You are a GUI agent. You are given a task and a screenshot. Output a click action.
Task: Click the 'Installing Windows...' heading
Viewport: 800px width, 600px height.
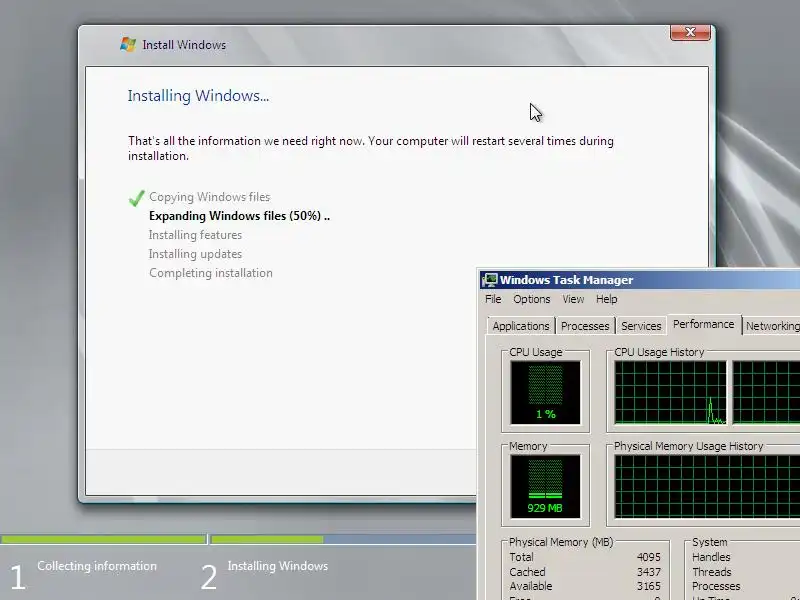198,96
